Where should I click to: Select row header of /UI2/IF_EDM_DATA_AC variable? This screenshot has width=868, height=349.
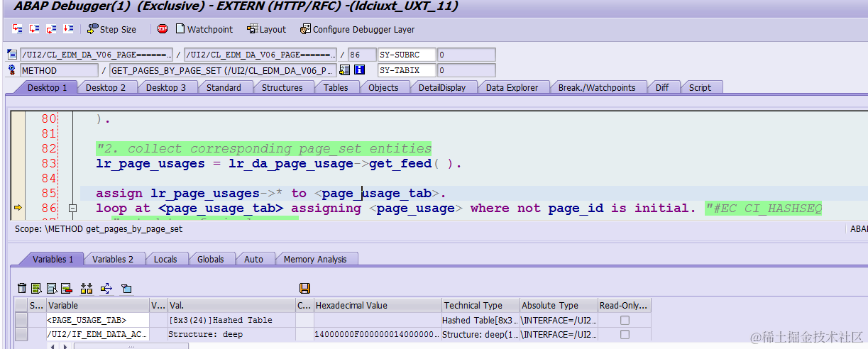tap(21, 334)
